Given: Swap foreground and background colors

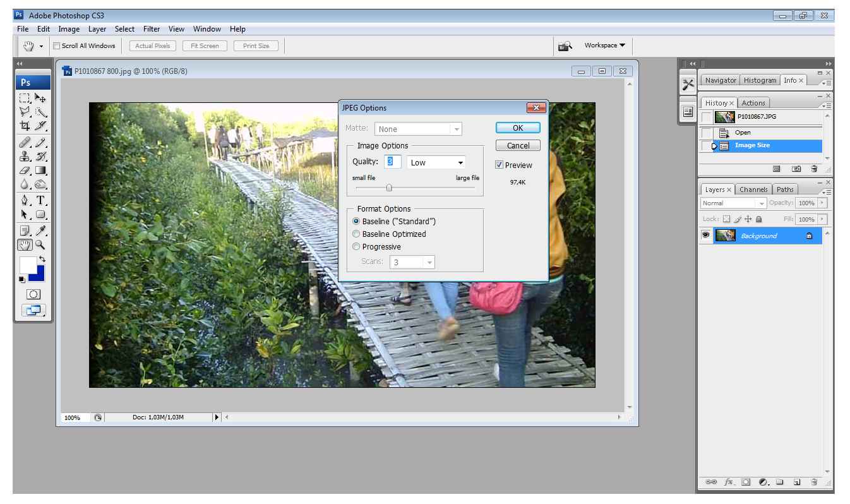Looking at the screenshot, I should pos(41,259).
